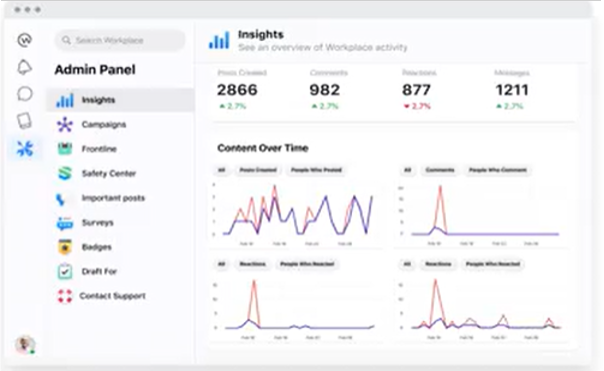Open Campaigns via its purple star icon
The image size is (604, 371).
(x=65, y=124)
